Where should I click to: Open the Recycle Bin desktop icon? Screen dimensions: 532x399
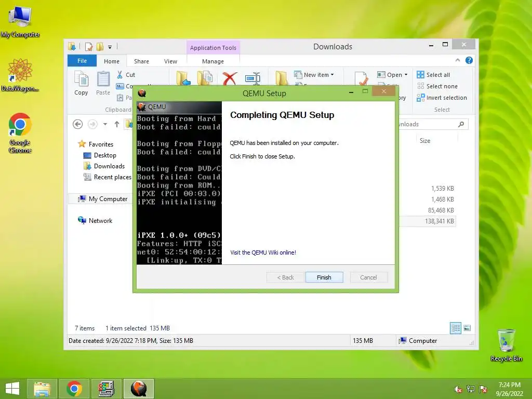pos(506,345)
